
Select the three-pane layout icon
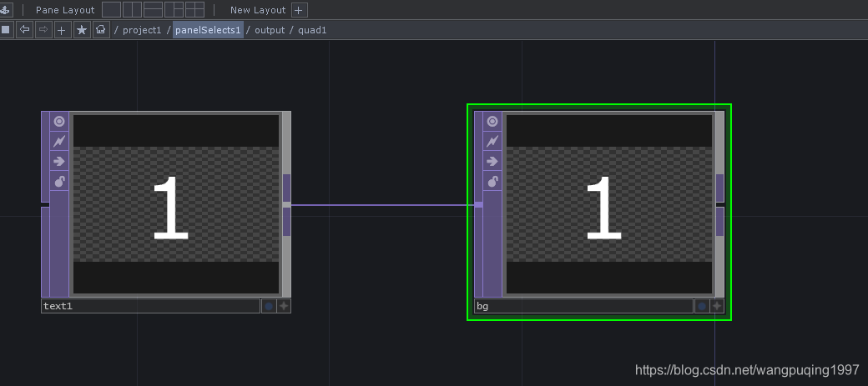click(174, 9)
